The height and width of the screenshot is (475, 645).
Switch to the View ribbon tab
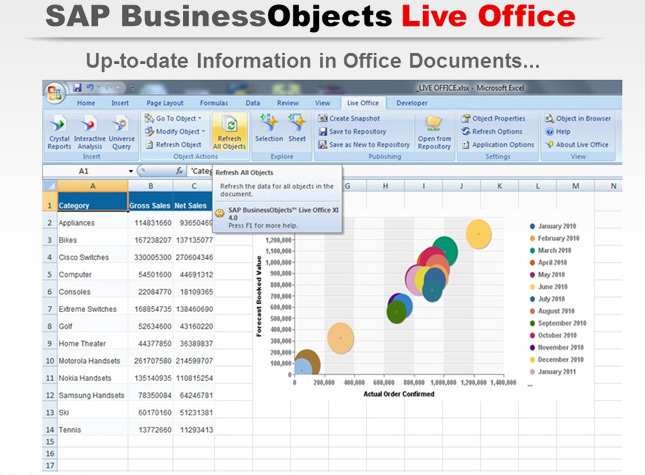pyautogui.click(x=322, y=103)
